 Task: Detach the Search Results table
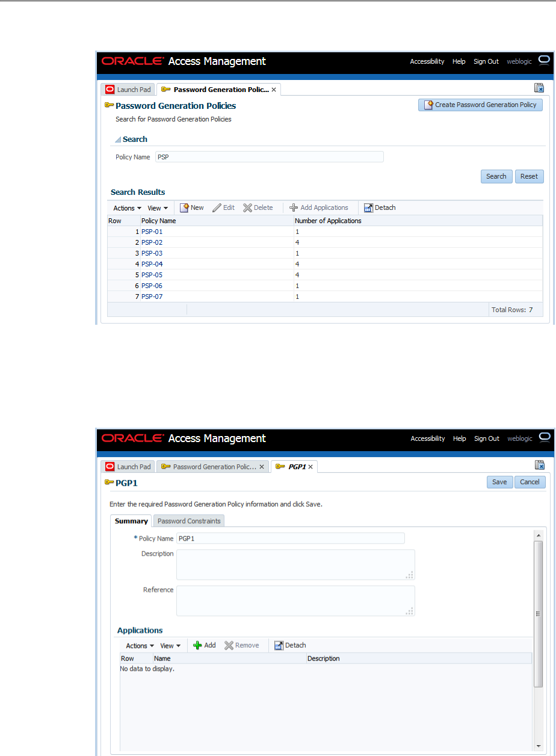(x=380, y=207)
